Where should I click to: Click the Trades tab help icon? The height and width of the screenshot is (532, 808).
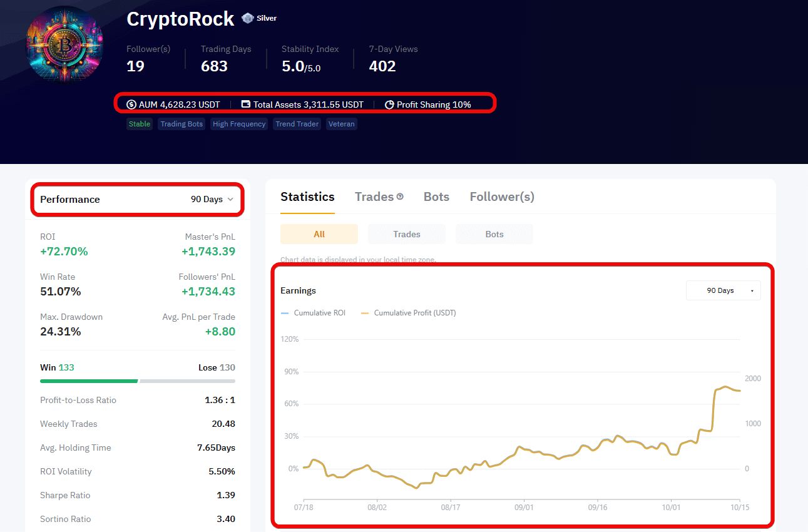pos(400,197)
